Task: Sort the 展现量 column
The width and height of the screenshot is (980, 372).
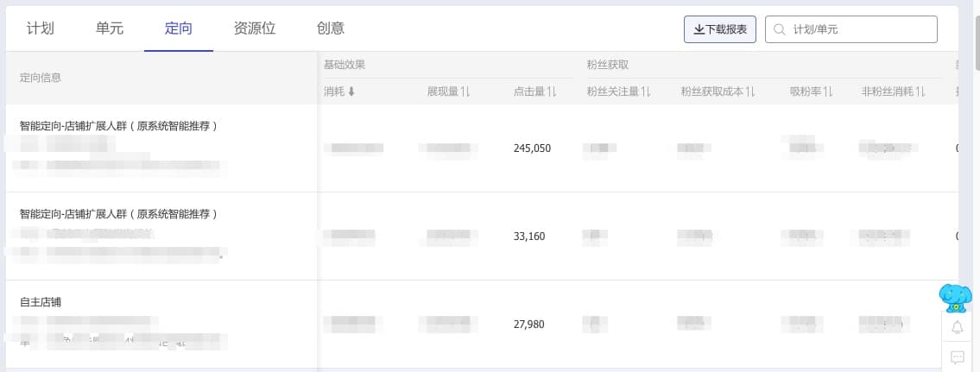Action: 465,91
